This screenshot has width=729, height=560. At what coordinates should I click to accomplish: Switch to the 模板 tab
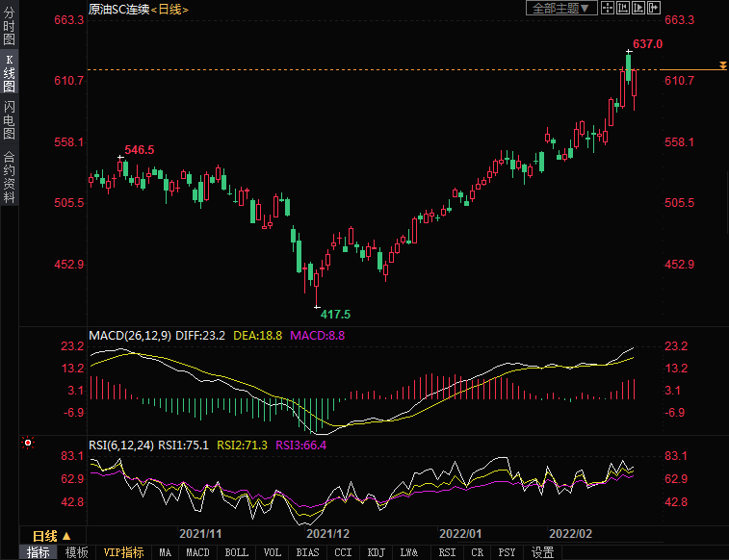(x=77, y=552)
